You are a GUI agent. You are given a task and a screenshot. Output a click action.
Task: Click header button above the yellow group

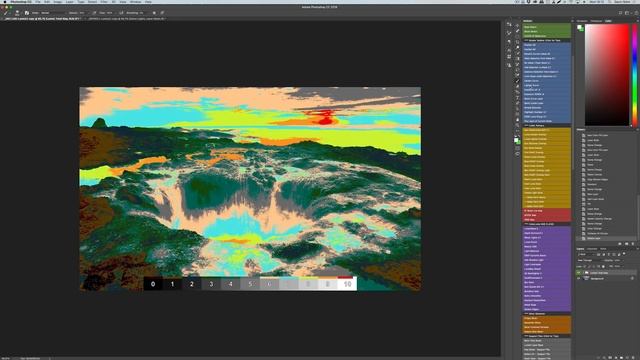coord(547,126)
